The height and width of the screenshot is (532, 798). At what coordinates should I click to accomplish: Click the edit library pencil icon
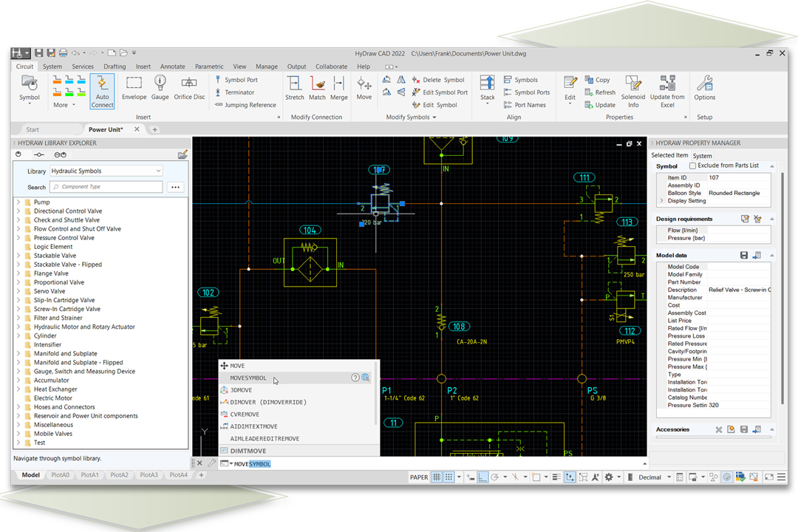183,154
